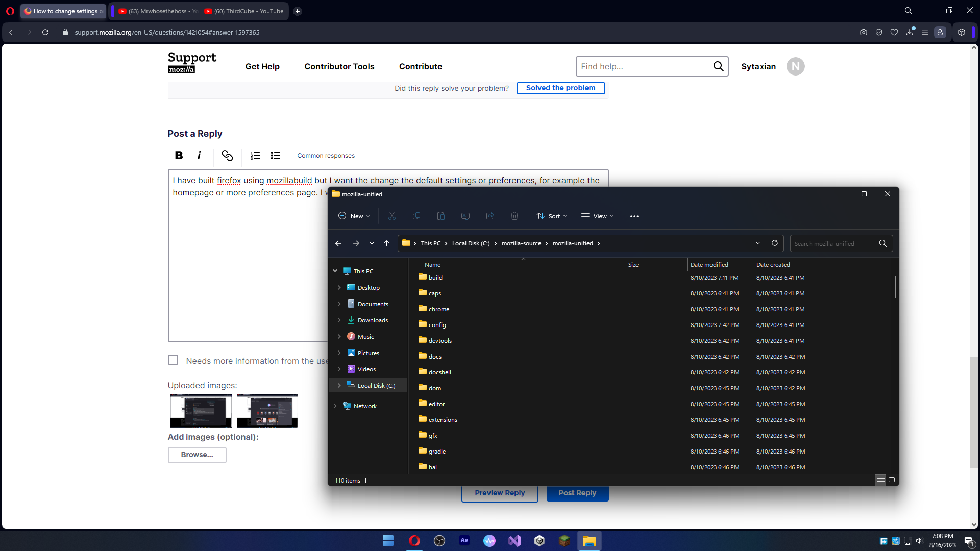Open the View dropdown in File Explorer
Screen dimensions: 980x551
(597, 216)
